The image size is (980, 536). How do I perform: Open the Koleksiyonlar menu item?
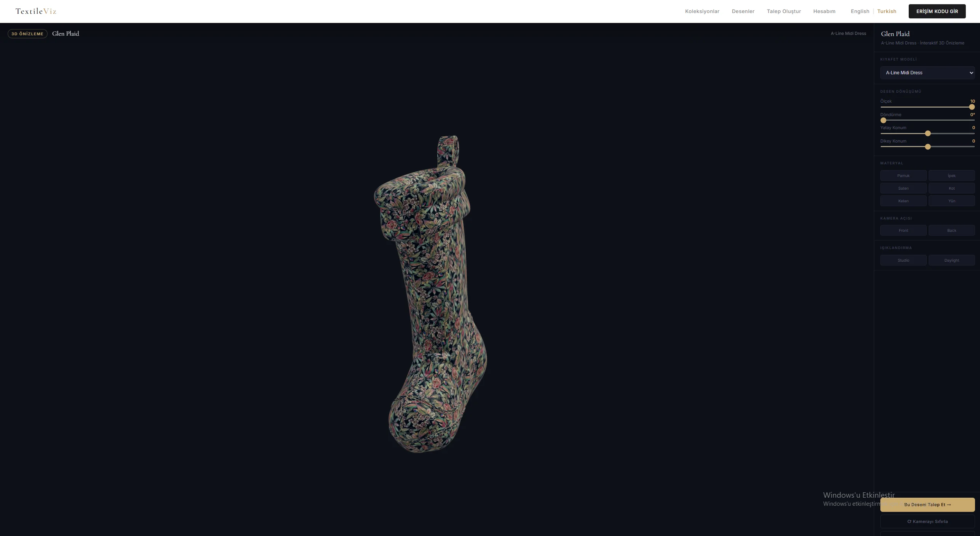coord(702,11)
